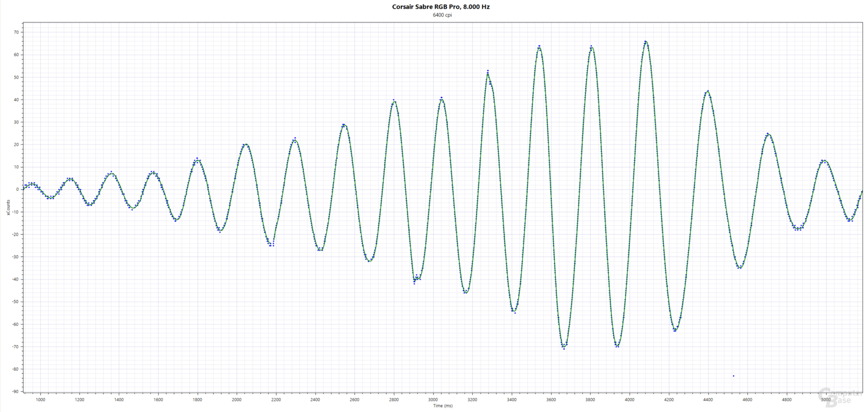
Task: Pick the -10 label on xCounts axis
Action: [x=16, y=212]
